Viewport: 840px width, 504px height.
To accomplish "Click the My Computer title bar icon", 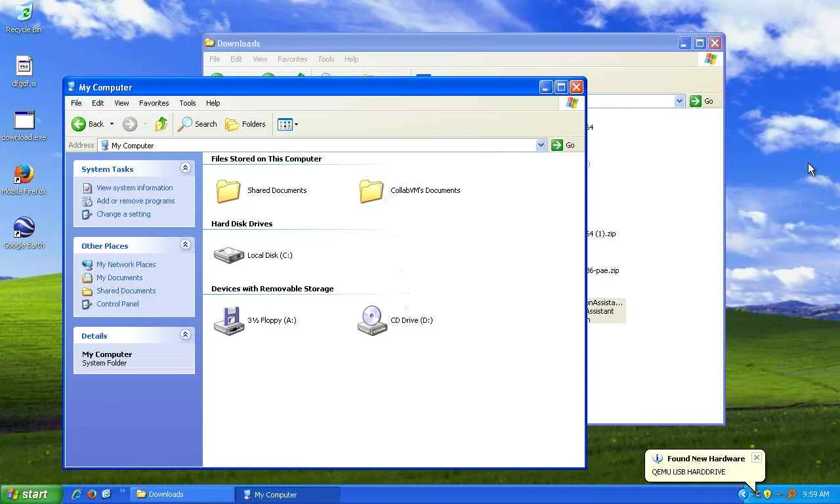I will click(72, 87).
